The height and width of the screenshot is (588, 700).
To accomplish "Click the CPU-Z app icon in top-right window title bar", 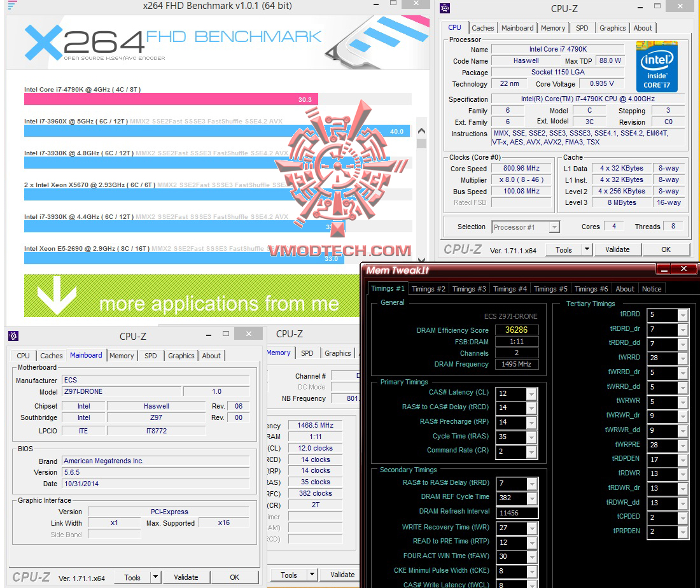I will (x=445, y=8).
